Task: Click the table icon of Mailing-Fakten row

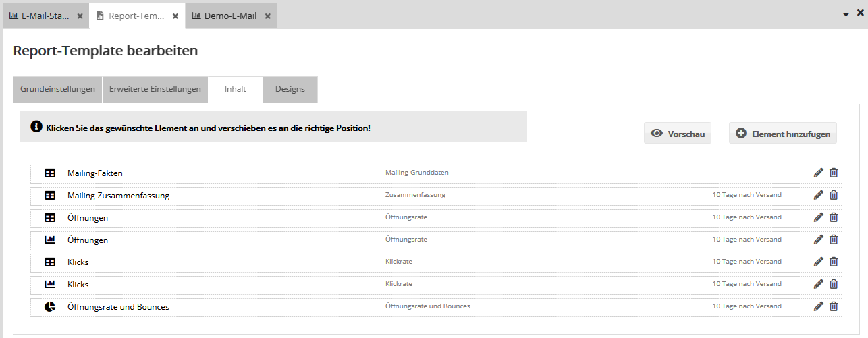Action: [x=50, y=173]
